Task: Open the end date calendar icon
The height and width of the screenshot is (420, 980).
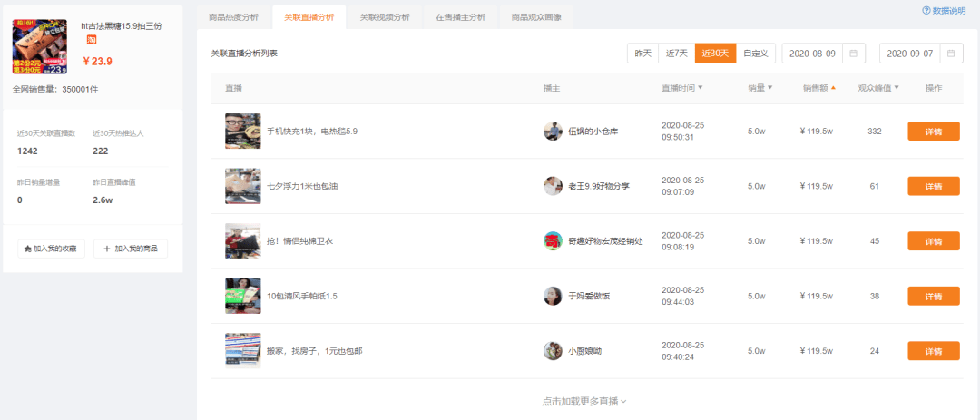Action: pyautogui.click(x=951, y=54)
